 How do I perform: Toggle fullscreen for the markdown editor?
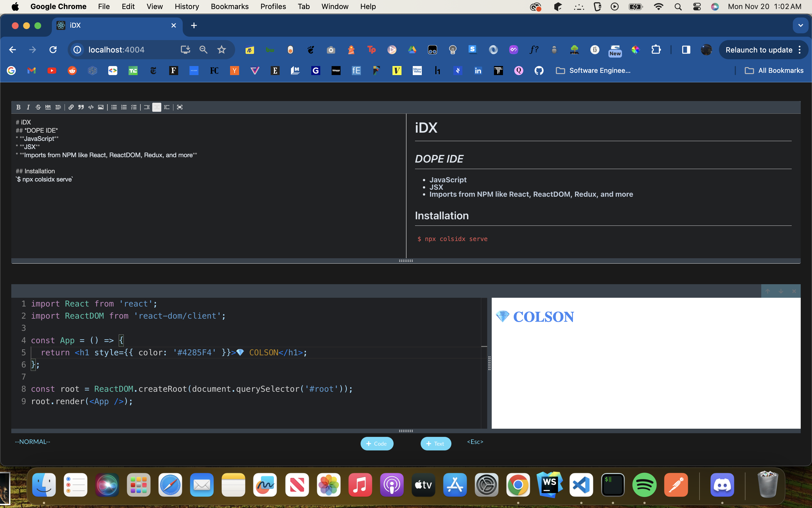180,107
